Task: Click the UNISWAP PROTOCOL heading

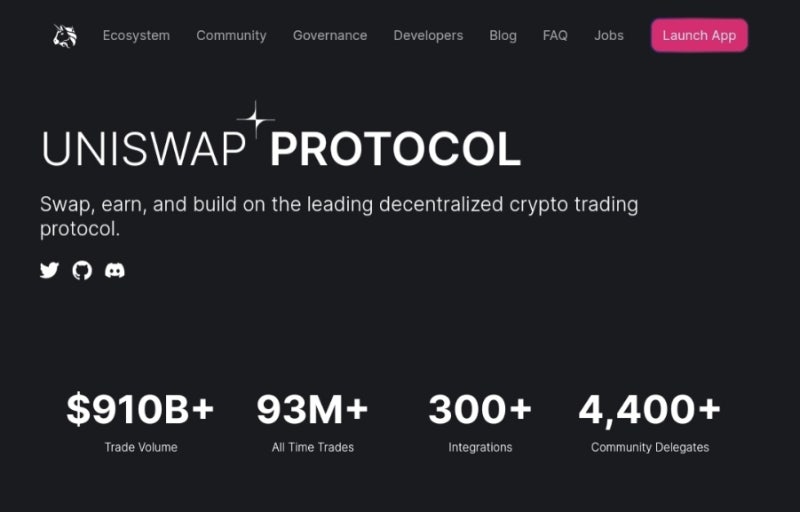Action: click(281, 149)
